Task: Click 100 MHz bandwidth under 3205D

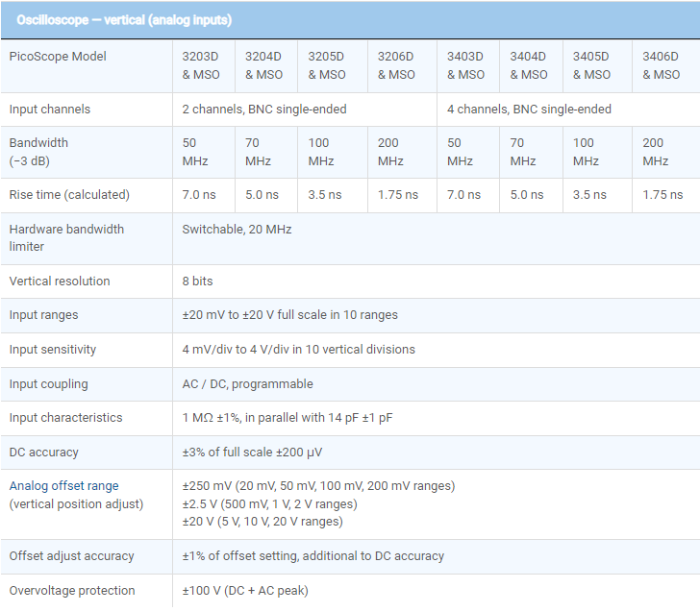Action: point(321,152)
